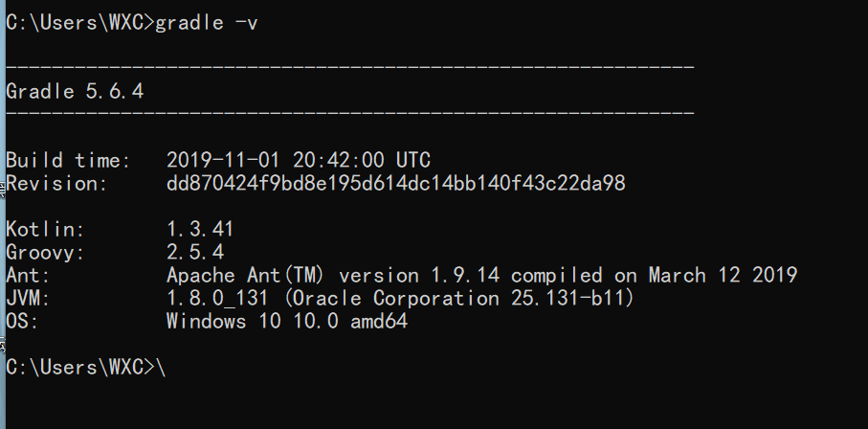Click the 'JVM:' label
This screenshot has width=868, height=429.
29,299
